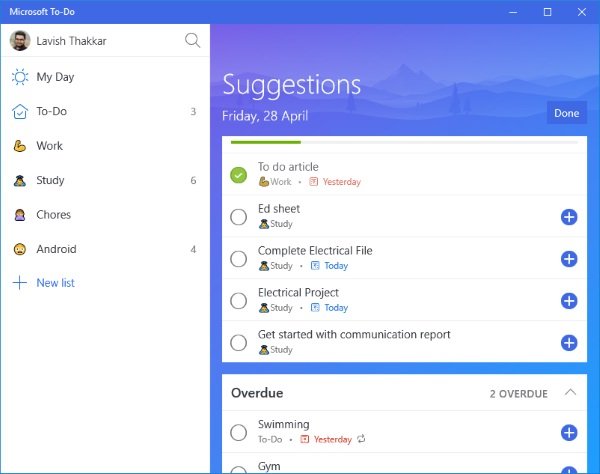Click the Overdue section heading
This screenshot has height=474, width=600.
257,393
